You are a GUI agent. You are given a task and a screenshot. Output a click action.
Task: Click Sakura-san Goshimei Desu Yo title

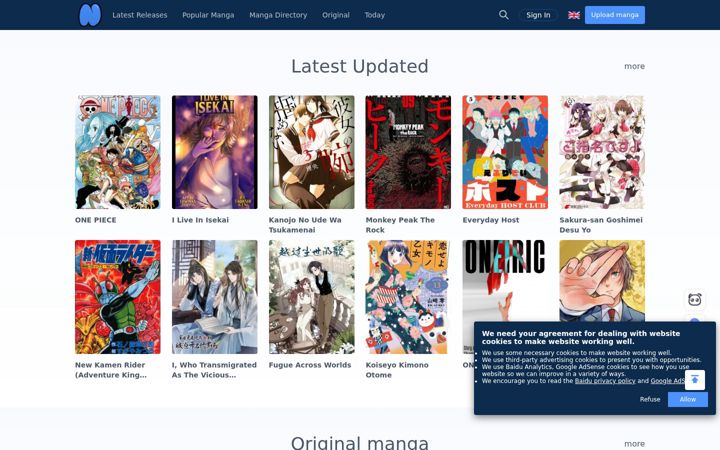point(601,225)
